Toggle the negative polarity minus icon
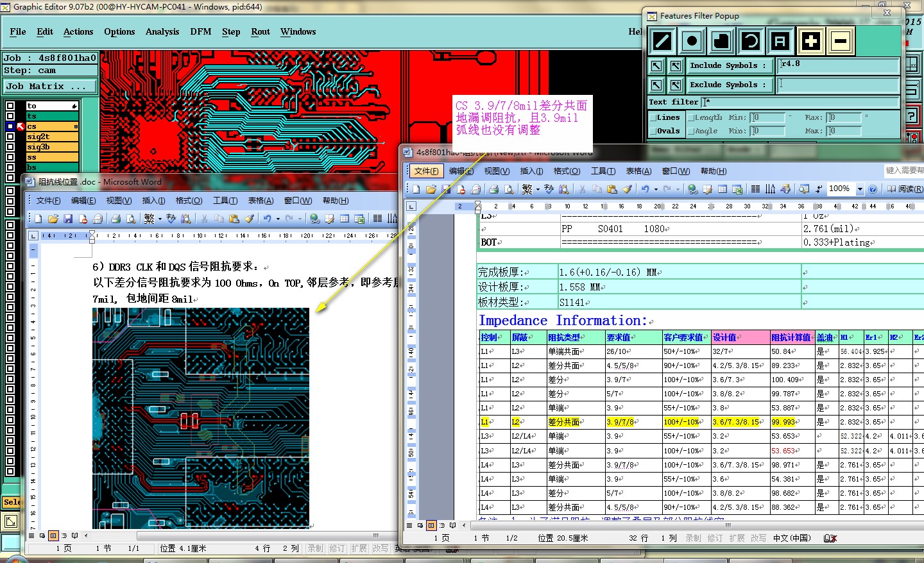Viewport: 924px width, 563px height. point(840,42)
